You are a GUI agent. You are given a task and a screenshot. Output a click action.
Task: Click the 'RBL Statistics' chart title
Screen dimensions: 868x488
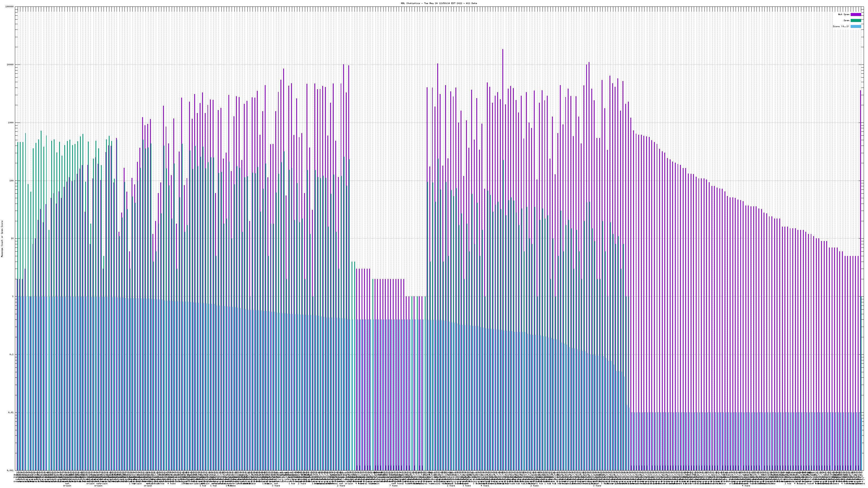click(439, 3)
